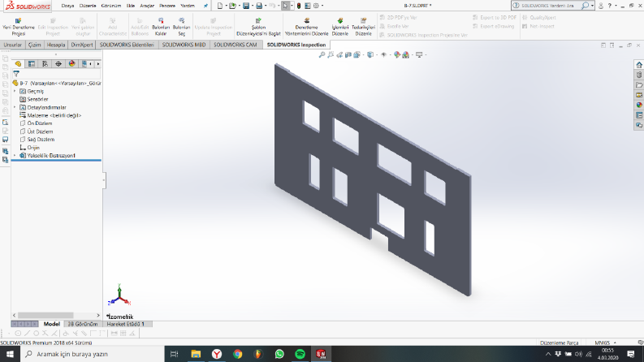Open MMGS unit system dropdown
The height and width of the screenshot is (362, 644).
(605, 343)
